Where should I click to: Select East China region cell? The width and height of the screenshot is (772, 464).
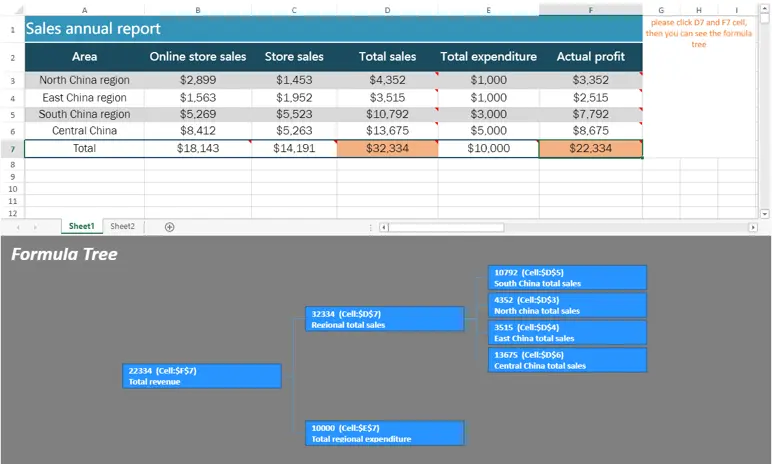tap(85, 98)
